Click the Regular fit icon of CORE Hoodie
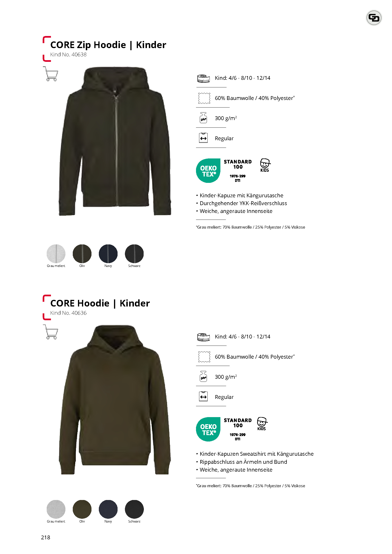The height and width of the screenshot is (554, 392). [203, 397]
